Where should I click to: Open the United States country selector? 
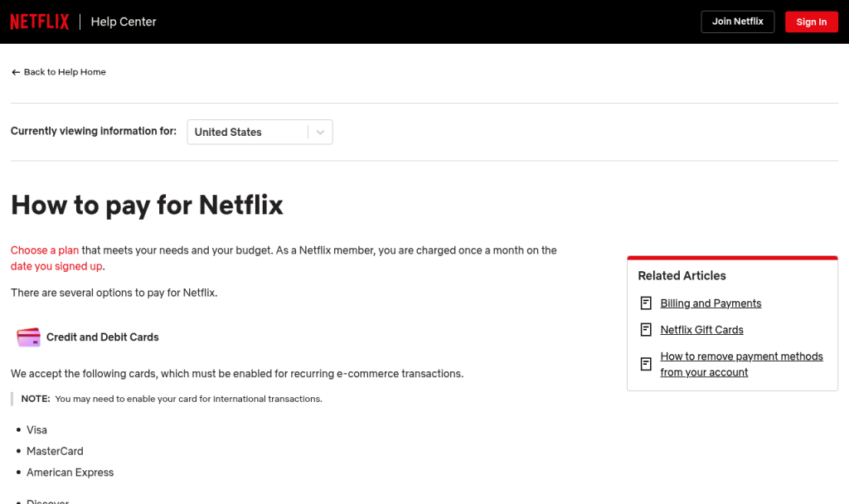(260, 132)
